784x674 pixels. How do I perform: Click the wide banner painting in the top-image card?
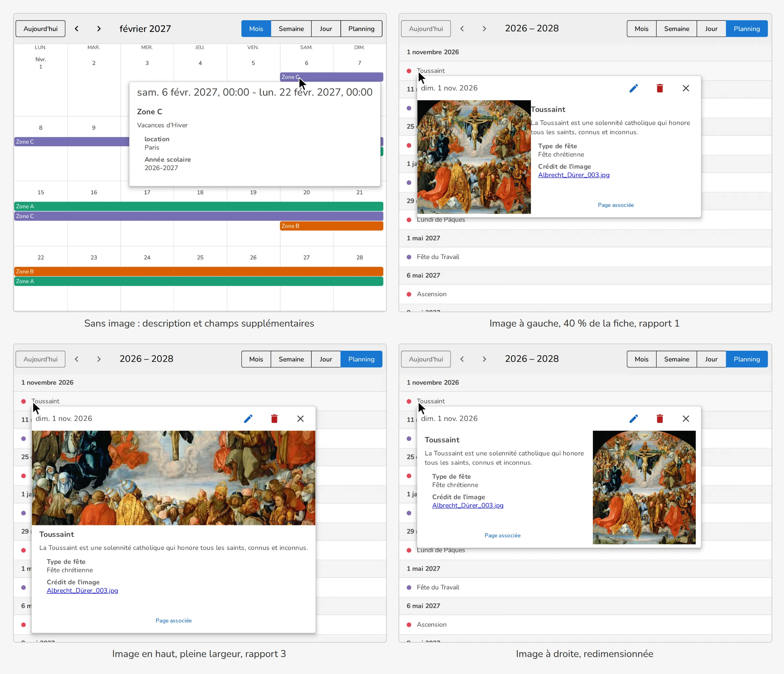click(x=174, y=478)
